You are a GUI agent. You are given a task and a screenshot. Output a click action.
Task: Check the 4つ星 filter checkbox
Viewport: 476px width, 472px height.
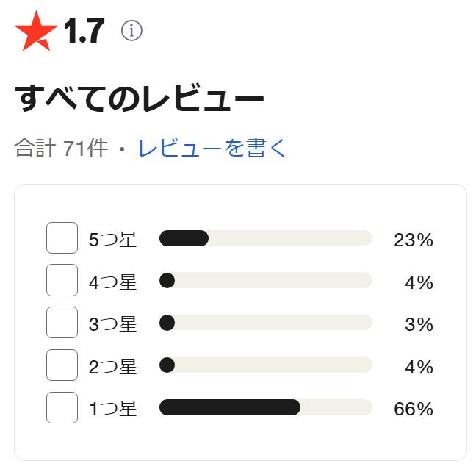(x=62, y=280)
